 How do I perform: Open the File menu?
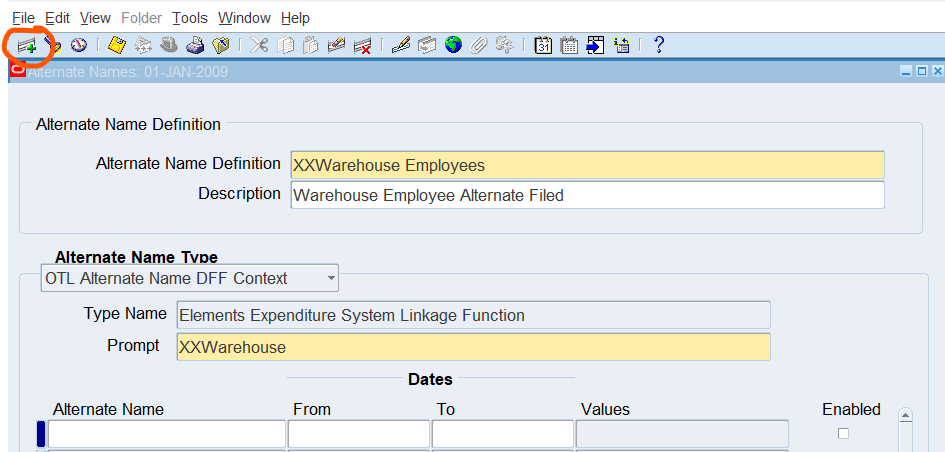(x=23, y=18)
